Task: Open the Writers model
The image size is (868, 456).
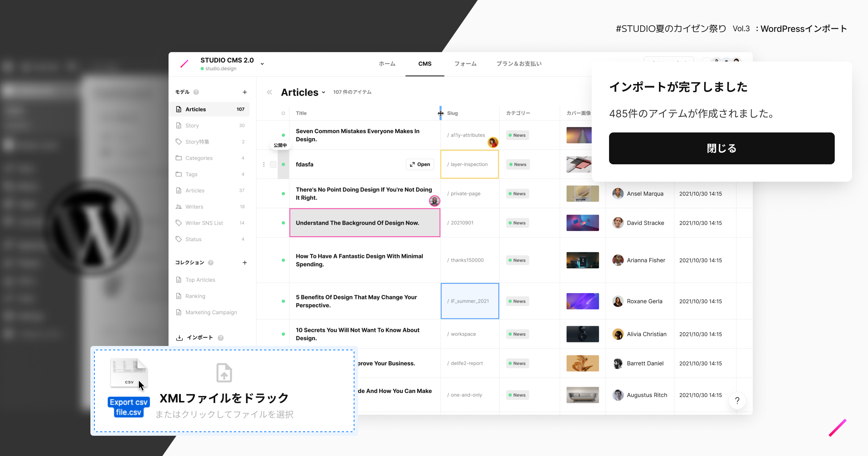Action: [209, 207]
